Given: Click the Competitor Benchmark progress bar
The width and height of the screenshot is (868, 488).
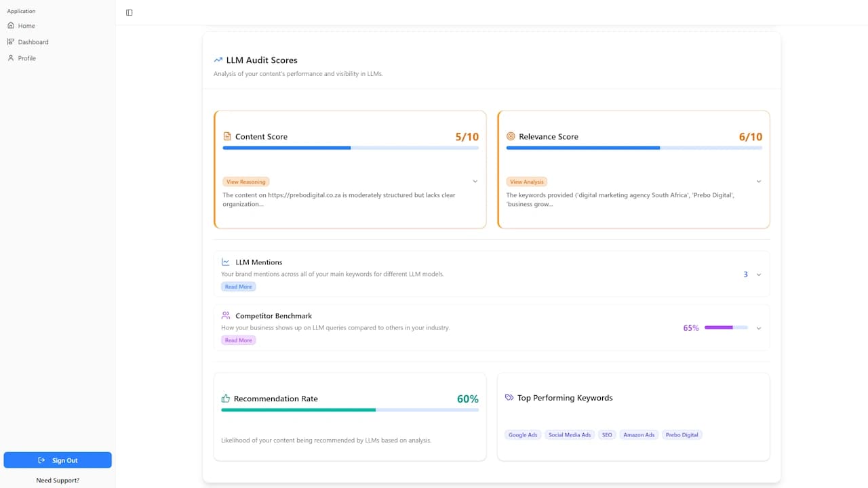Looking at the screenshot, I should (x=726, y=327).
